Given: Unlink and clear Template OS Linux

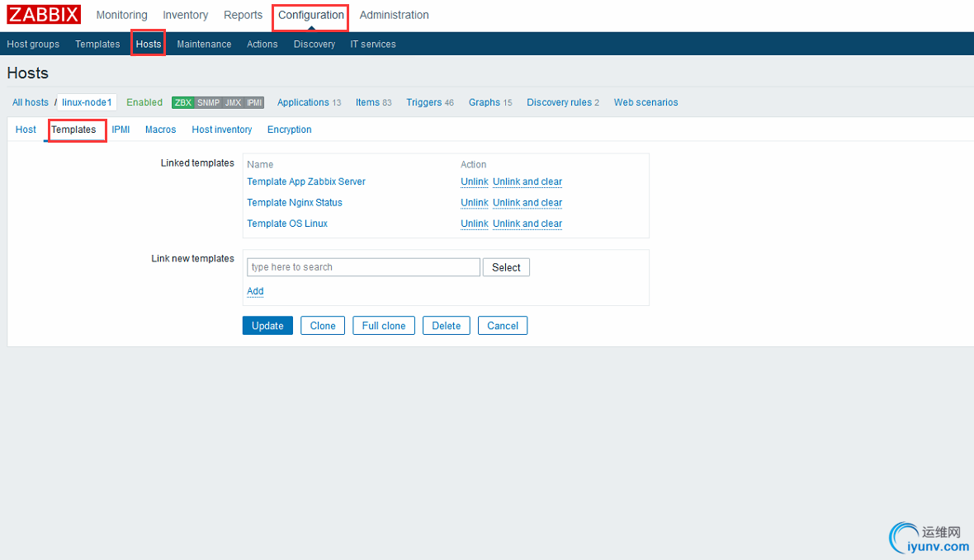Looking at the screenshot, I should point(527,224).
